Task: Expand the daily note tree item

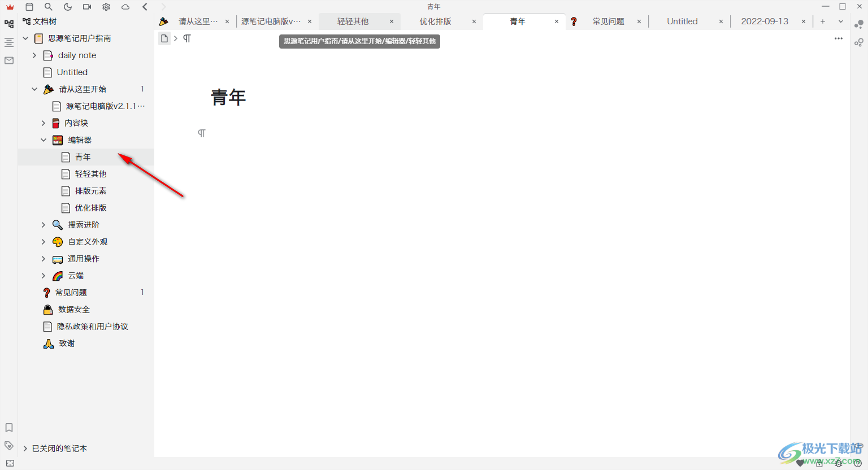Action: click(34, 55)
